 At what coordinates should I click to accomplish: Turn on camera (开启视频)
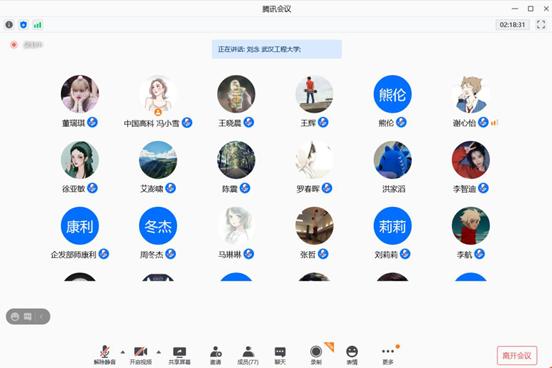pos(140,355)
